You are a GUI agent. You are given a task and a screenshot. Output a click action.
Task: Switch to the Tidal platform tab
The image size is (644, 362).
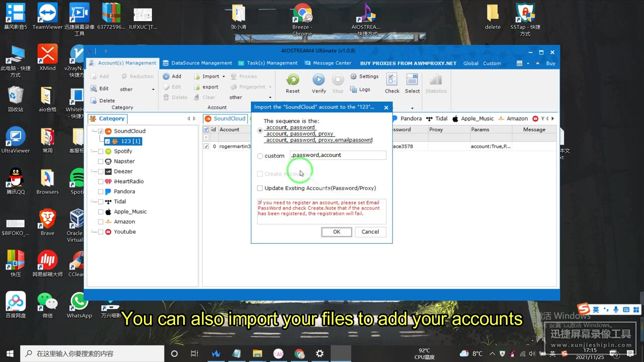point(437,119)
